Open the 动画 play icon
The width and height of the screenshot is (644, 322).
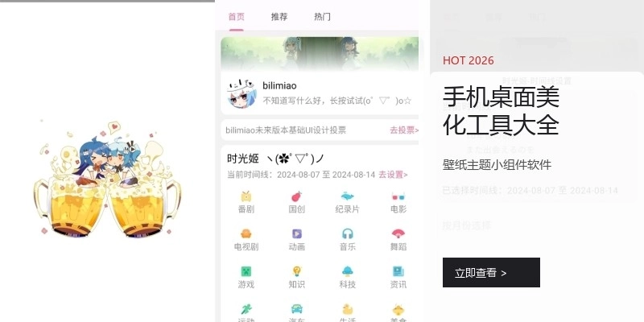(x=296, y=233)
